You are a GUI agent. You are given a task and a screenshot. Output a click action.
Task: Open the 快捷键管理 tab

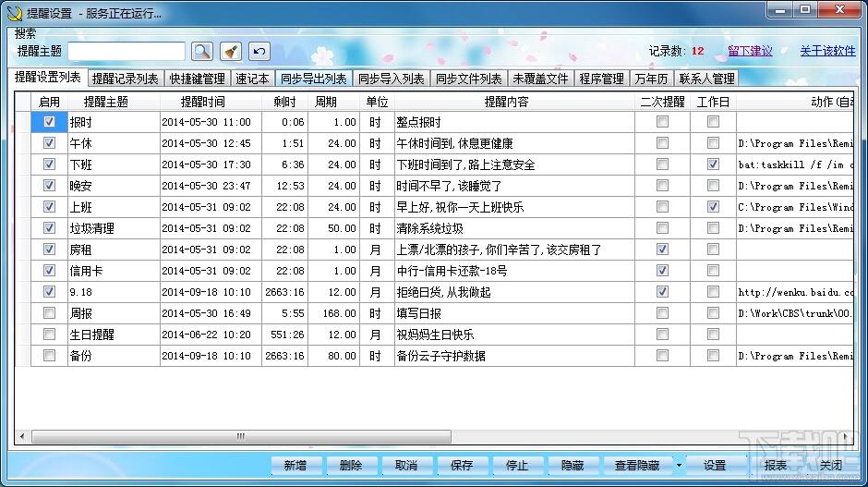[x=197, y=79]
